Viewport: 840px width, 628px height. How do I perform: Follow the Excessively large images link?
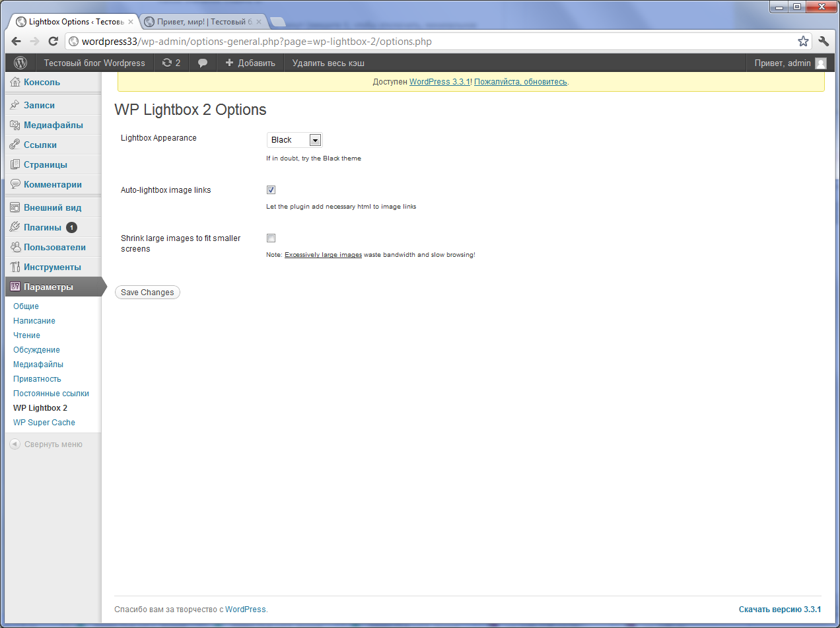(323, 255)
